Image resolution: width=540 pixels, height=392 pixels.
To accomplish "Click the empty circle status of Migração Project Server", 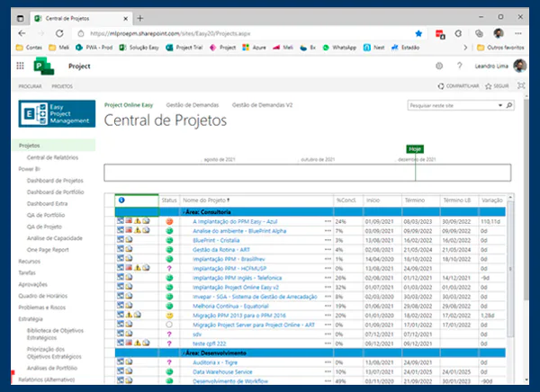I will click(x=169, y=325).
